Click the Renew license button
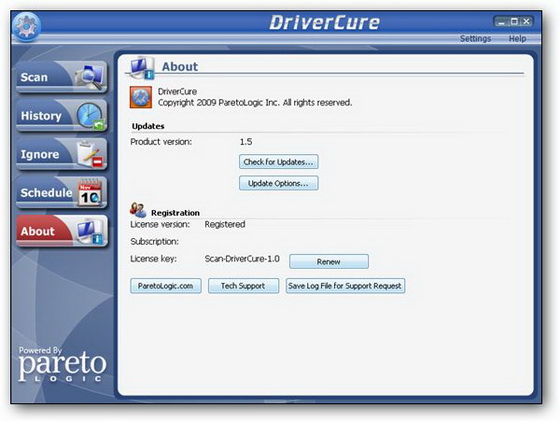Viewport: 560px width, 422px height. coord(329,261)
